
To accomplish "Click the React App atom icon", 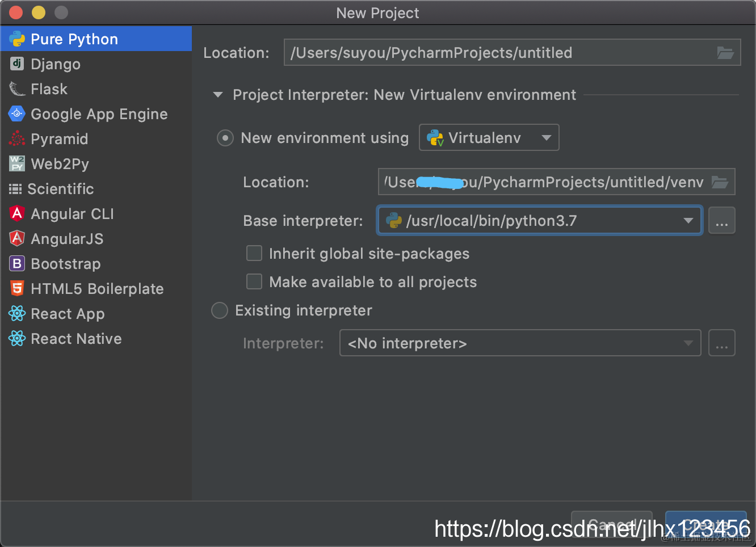I will point(17,314).
